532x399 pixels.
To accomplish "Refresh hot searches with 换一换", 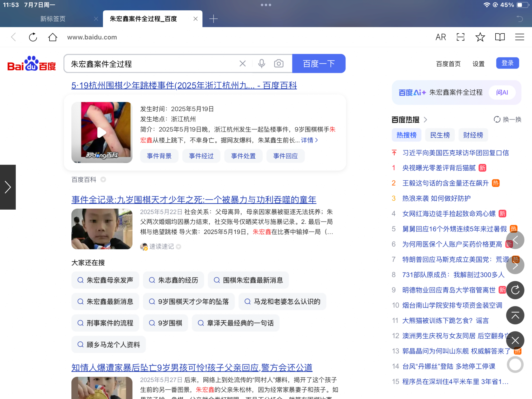I will tap(507, 119).
